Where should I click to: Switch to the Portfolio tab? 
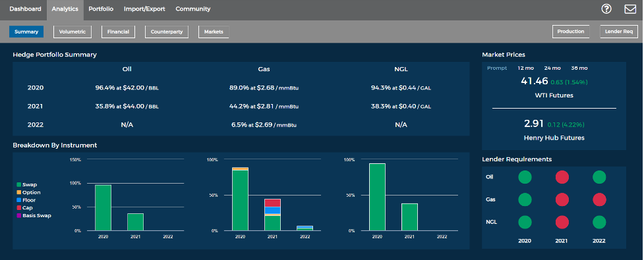pyautogui.click(x=101, y=9)
